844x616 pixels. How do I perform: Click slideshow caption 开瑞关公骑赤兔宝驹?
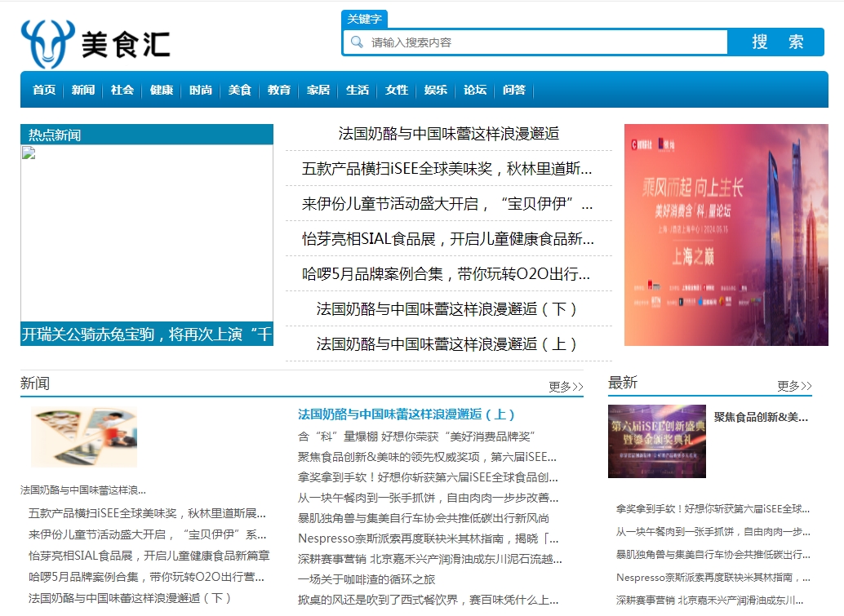146,334
